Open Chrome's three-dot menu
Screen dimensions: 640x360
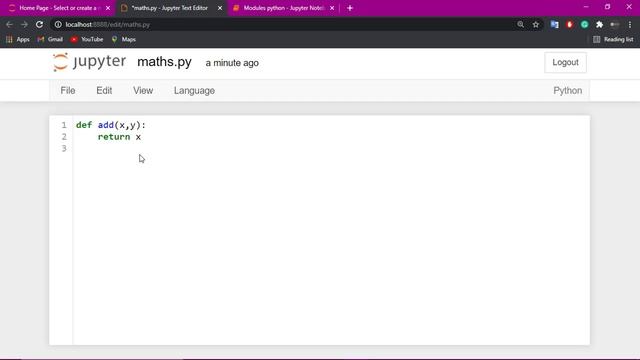click(630, 24)
